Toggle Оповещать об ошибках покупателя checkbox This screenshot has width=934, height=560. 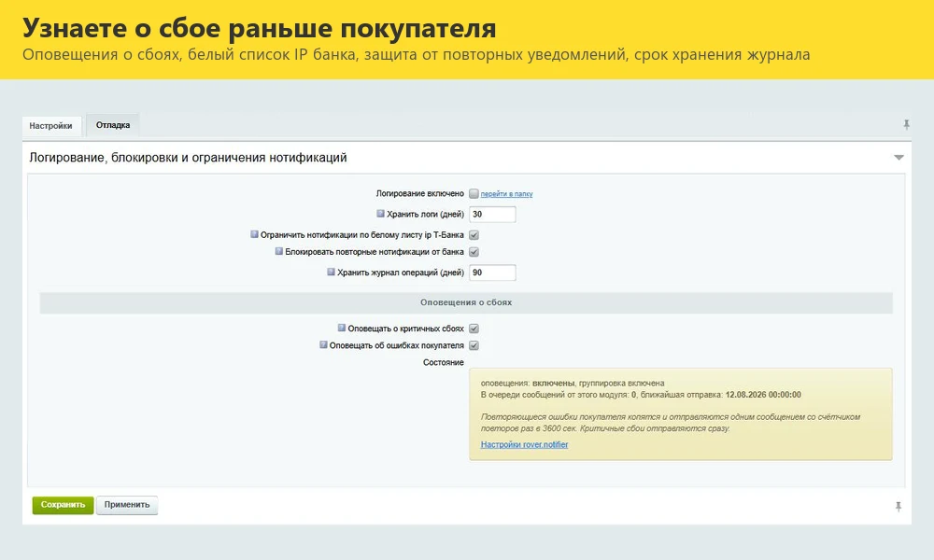[x=474, y=345]
